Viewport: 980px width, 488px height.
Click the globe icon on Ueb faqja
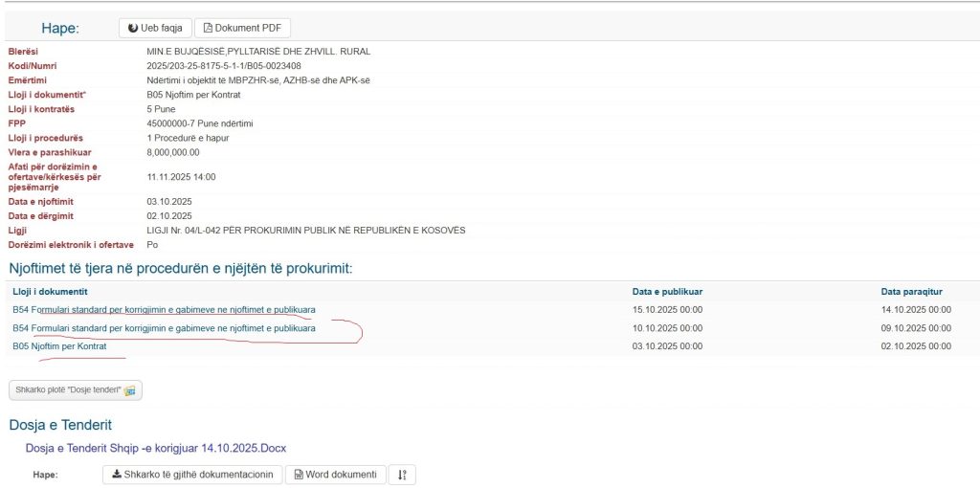(133, 29)
